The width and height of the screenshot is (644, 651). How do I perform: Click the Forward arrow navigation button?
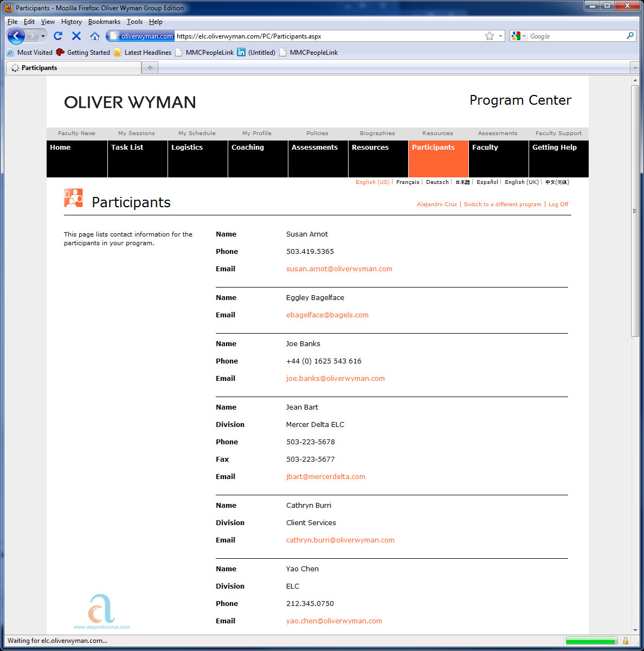click(x=33, y=36)
